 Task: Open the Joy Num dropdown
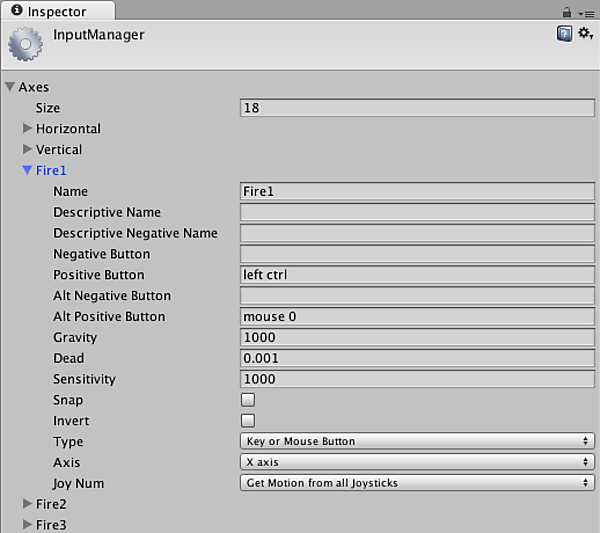pyautogui.click(x=417, y=483)
